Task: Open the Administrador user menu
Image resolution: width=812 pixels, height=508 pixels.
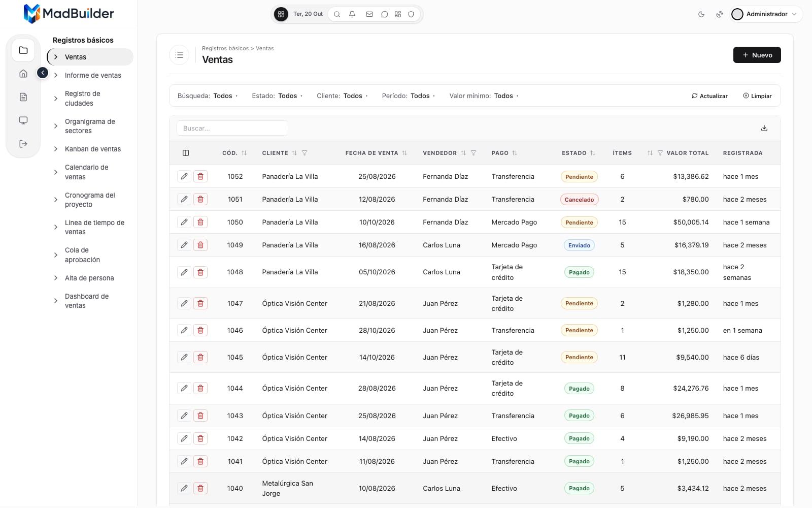Action: coord(766,14)
